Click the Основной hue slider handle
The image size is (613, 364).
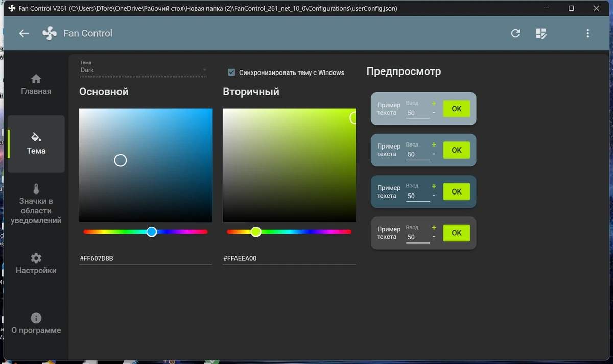pos(152,232)
